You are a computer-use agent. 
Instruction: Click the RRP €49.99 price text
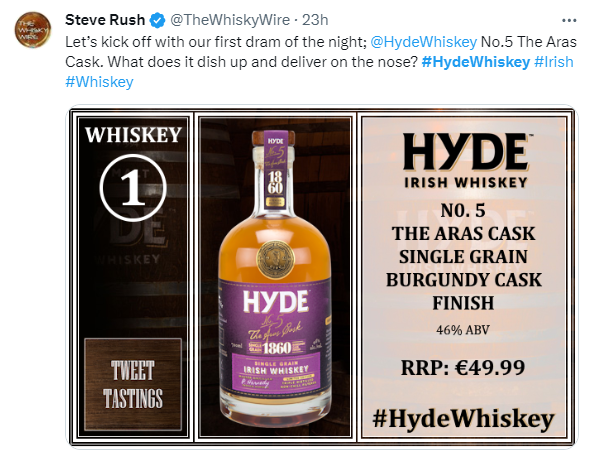(463, 368)
